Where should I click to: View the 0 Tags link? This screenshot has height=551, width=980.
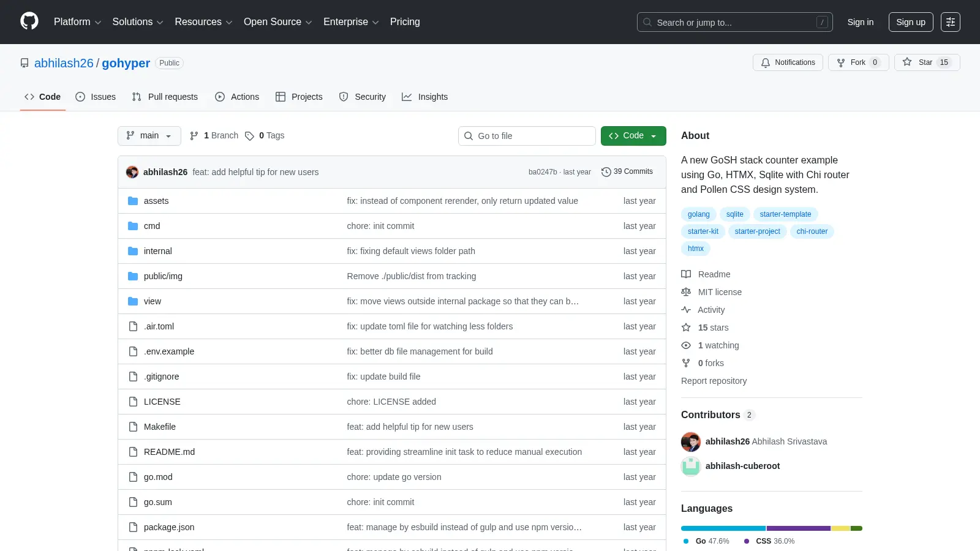pos(265,136)
